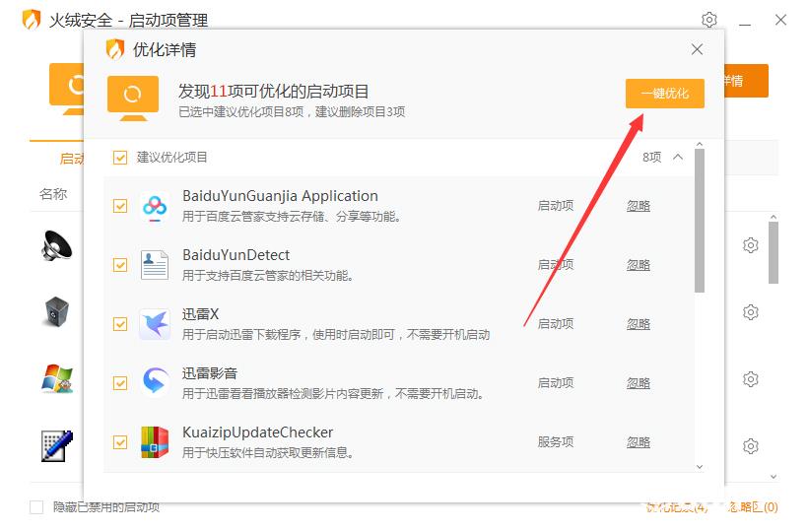Click the 名称 column header in main window

[x=53, y=194]
